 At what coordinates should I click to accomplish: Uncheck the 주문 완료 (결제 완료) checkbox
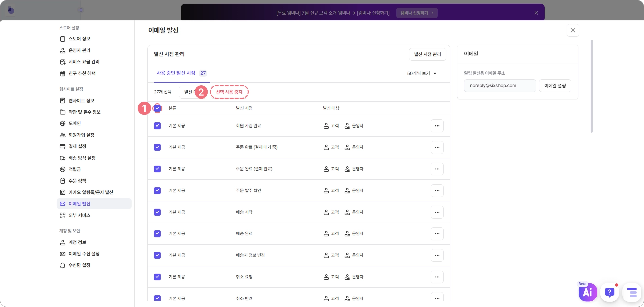click(157, 169)
